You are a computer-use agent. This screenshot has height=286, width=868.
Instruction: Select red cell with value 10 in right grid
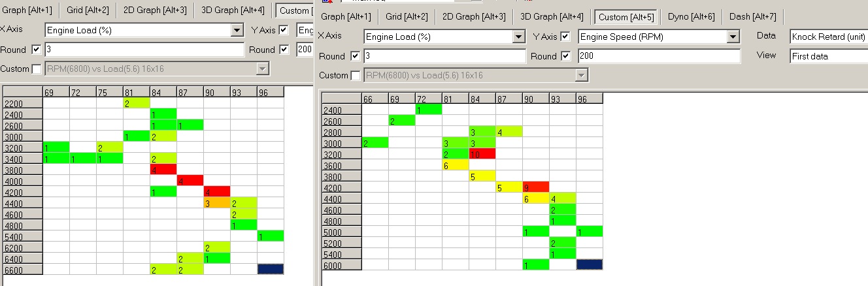tap(482, 154)
